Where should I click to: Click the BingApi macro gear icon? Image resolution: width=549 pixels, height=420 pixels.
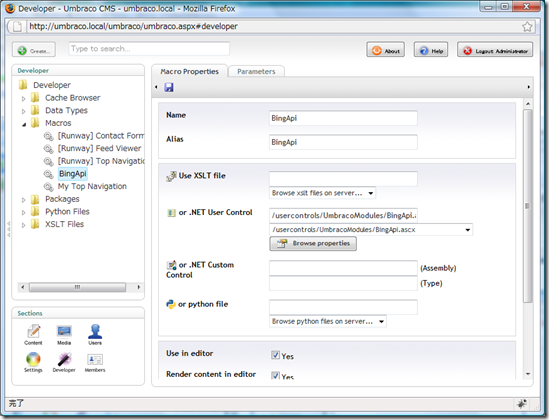tap(48, 174)
